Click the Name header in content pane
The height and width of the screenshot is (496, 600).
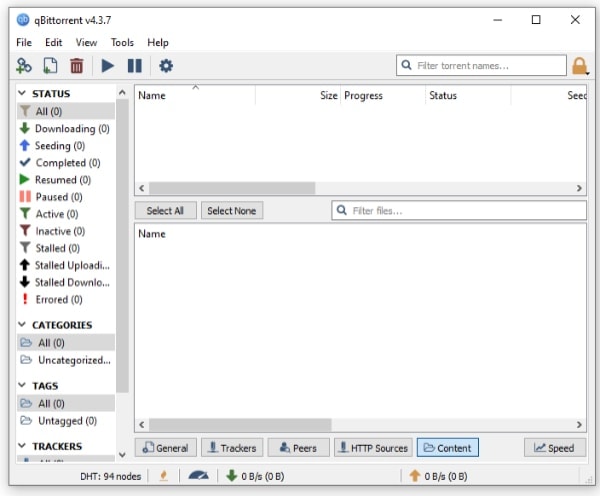click(x=152, y=234)
